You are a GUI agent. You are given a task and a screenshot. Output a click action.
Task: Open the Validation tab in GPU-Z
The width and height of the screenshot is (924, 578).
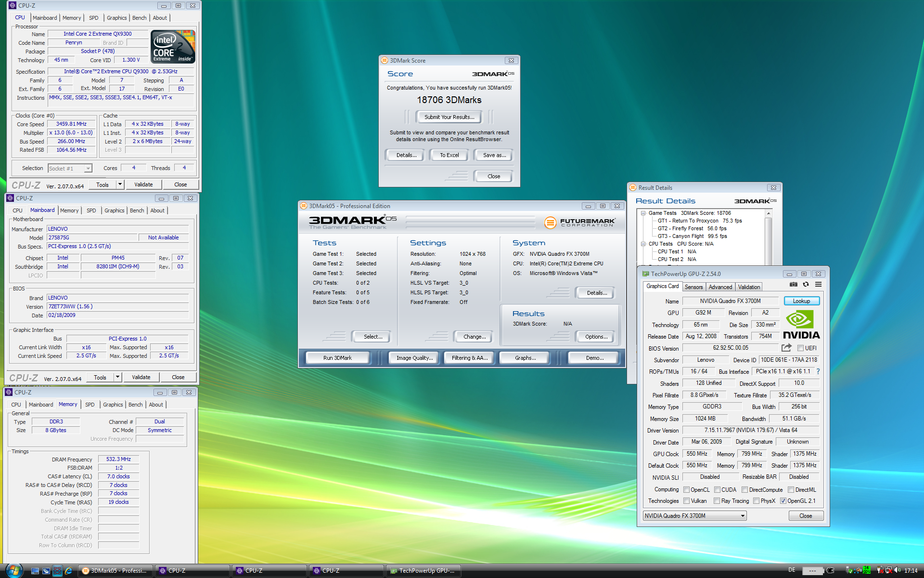(x=749, y=287)
